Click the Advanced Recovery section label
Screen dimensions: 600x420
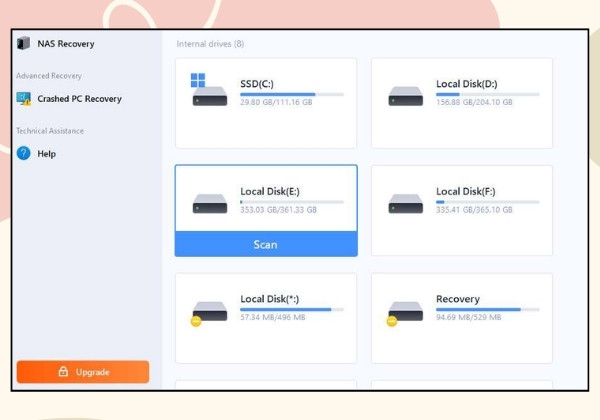point(49,76)
